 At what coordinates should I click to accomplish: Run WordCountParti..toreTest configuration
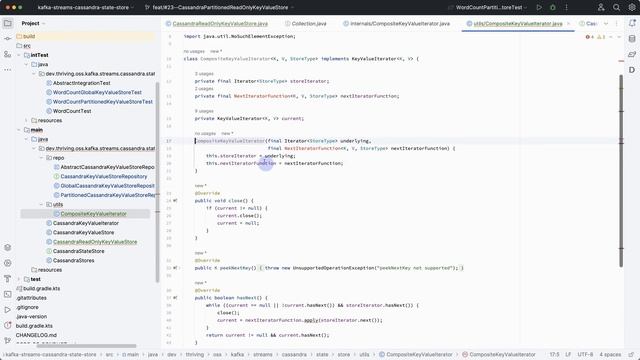(539, 7)
